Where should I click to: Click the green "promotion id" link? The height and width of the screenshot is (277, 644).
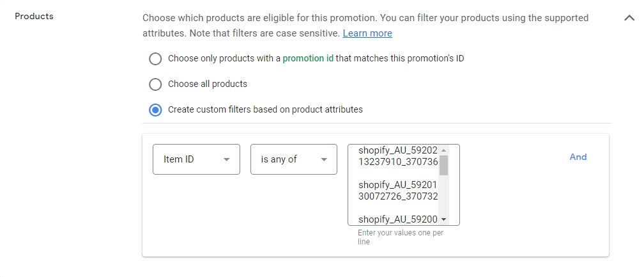tap(308, 58)
